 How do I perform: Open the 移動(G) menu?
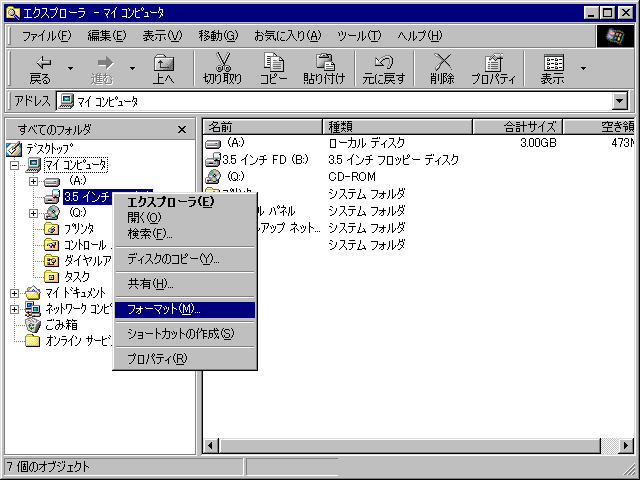(218, 36)
